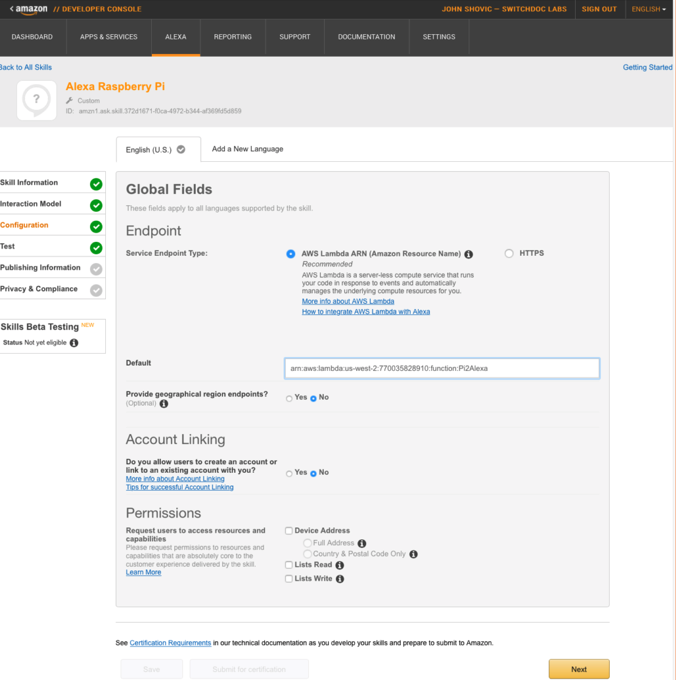Click the Default Lambda ARN input field
676x680 pixels.
coord(441,368)
